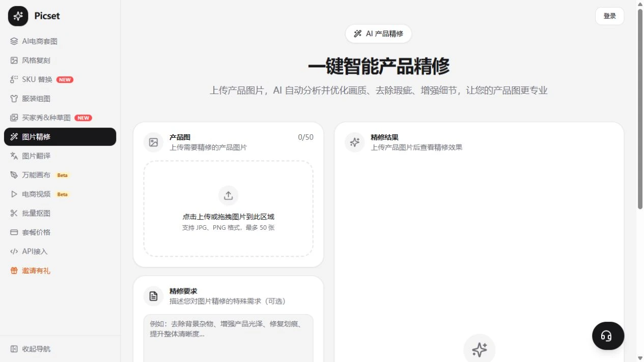The image size is (644, 362).
Task: Click the Beta badge next to 万能画布
Action: pos(62,175)
